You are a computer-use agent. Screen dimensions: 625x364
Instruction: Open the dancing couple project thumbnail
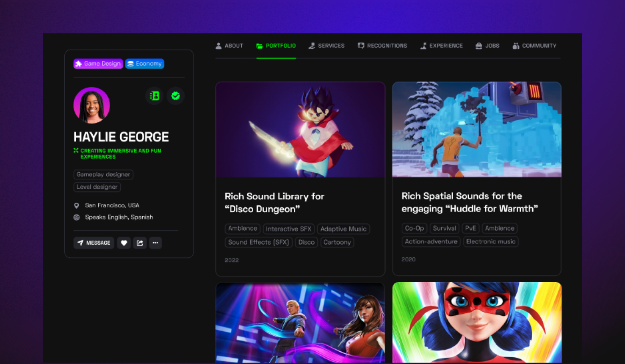300,323
